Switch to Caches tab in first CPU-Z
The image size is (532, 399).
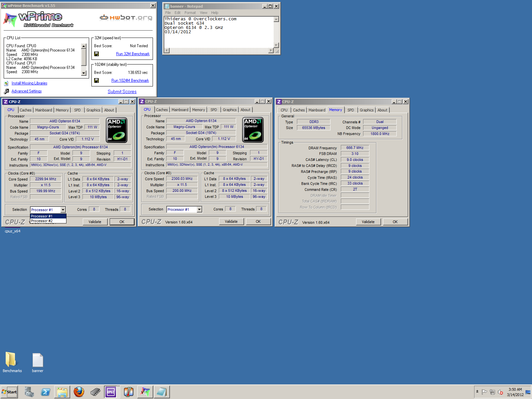(x=26, y=110)
